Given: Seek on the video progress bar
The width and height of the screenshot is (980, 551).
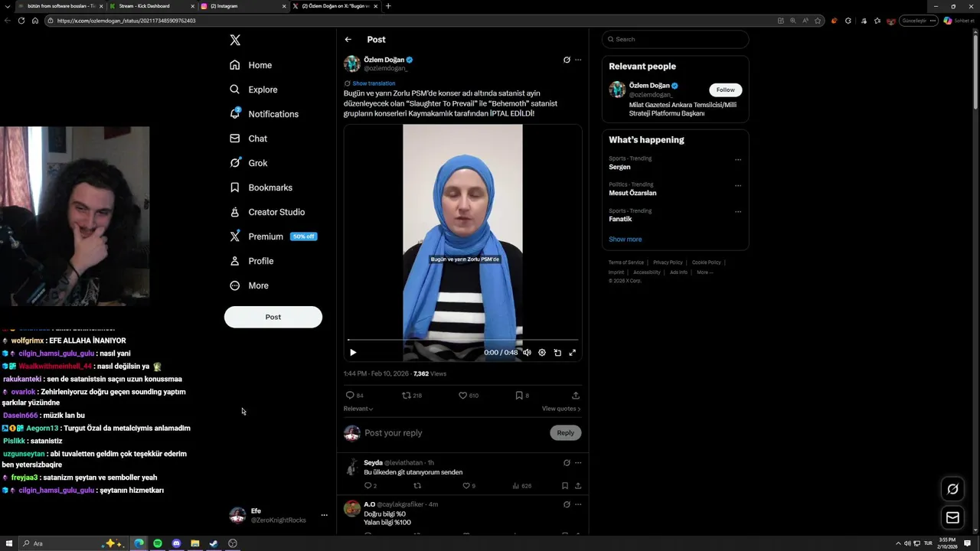Looking at the screenshot, I should 462,339.
